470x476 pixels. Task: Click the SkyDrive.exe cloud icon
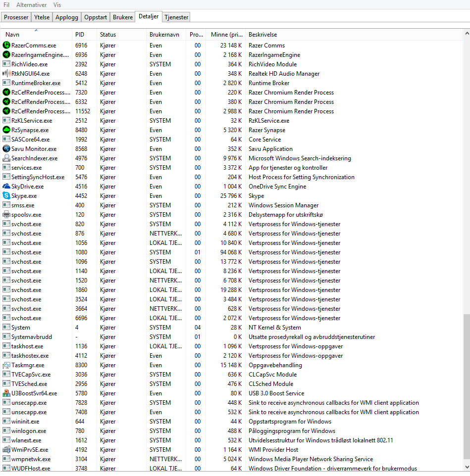[x=6, y=187]
